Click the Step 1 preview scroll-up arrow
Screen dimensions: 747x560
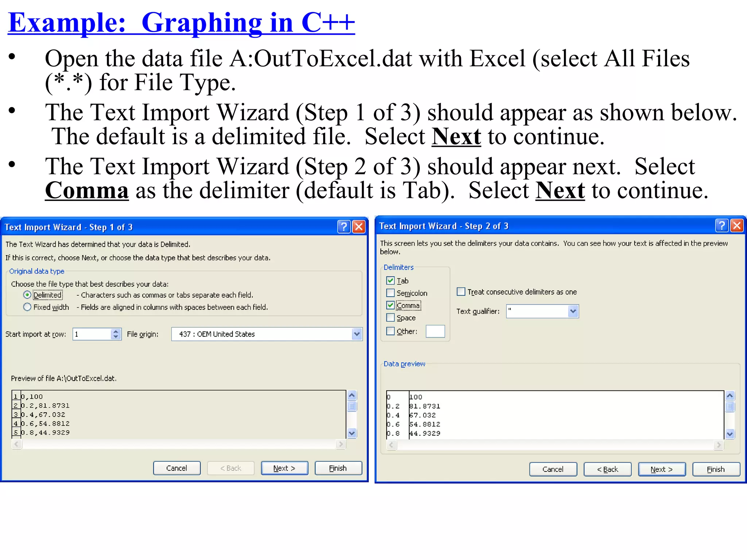coord(352,395)
